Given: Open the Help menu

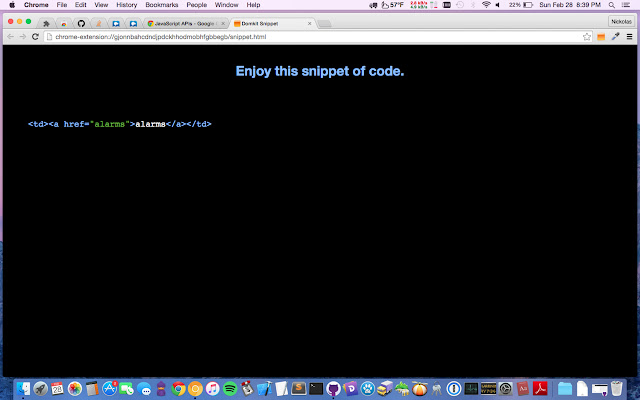Looking at the screenshot, I should tap(253, 5).
